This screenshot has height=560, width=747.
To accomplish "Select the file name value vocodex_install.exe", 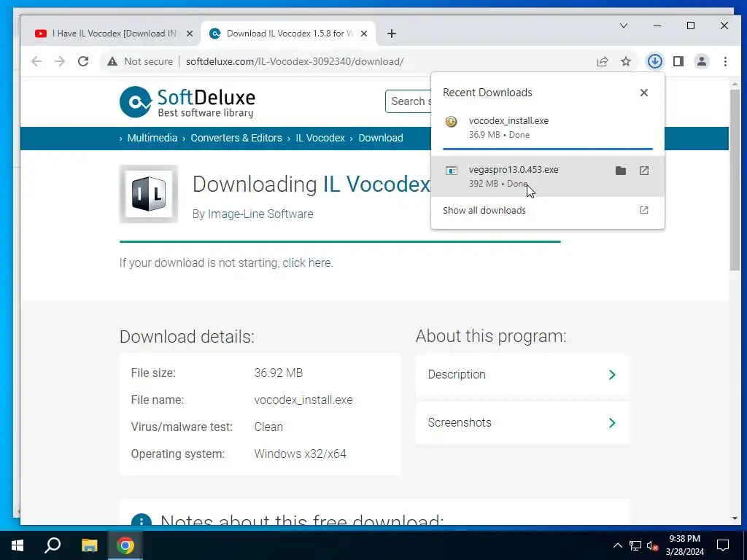I will tap(303, 400).
